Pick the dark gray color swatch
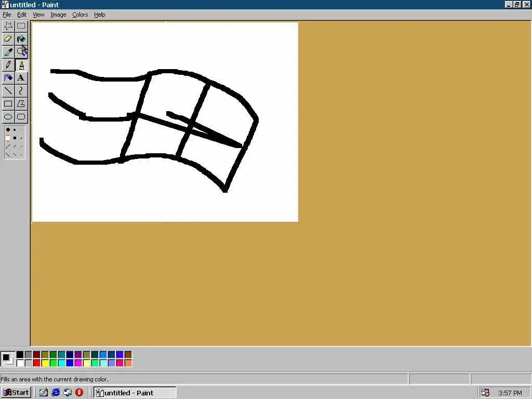The image size is (532, 399). 28,355
